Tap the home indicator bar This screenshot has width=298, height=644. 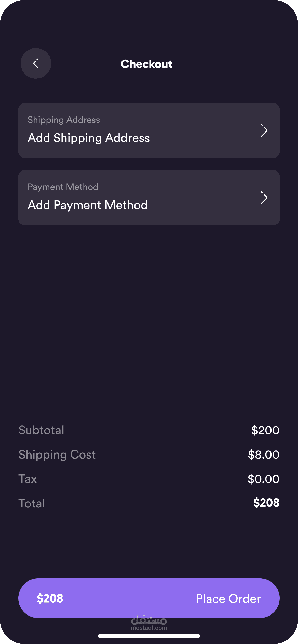click(149, 636)
